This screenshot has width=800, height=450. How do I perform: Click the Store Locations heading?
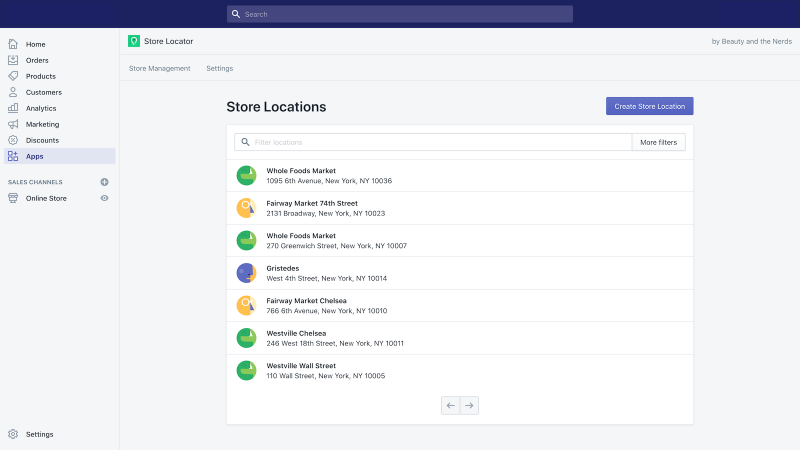point(276,107)
